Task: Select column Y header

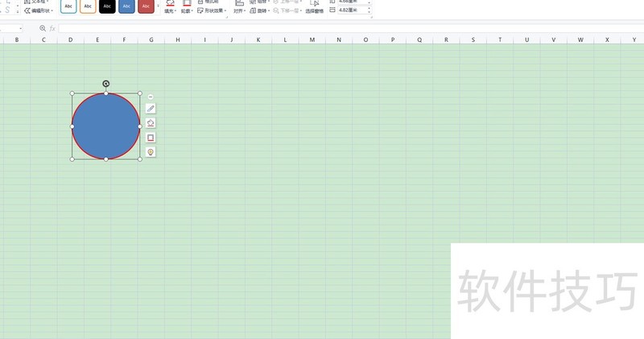Action: pos(633,39)
